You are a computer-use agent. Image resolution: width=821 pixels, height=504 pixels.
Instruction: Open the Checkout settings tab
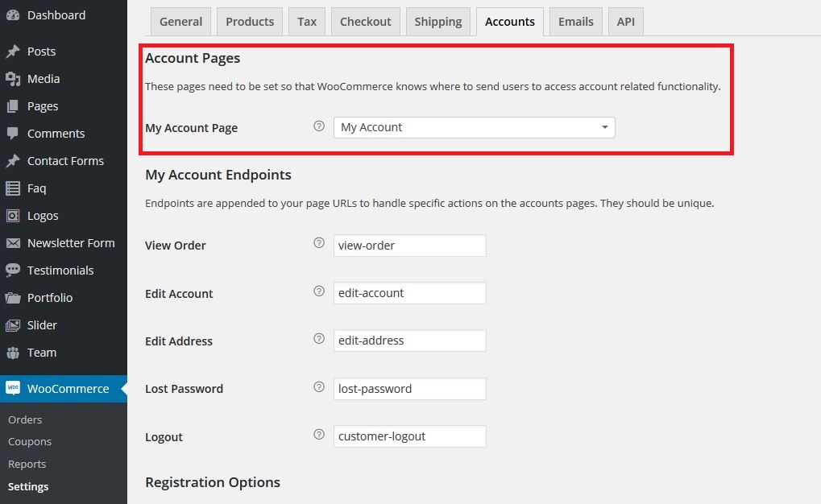pyautogui.click(x=366, y=22)
